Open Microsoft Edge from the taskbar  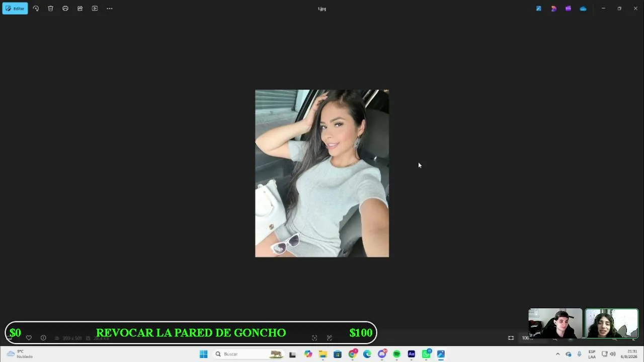point(367,354)
